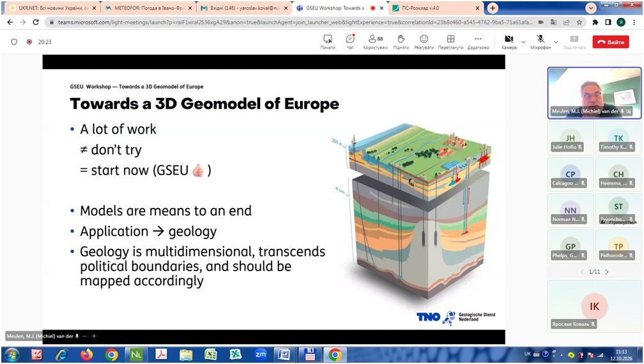This screenshot has height=364, width=644.
Task: Go to next participants page arrow
Action: [x=607, y=272]
